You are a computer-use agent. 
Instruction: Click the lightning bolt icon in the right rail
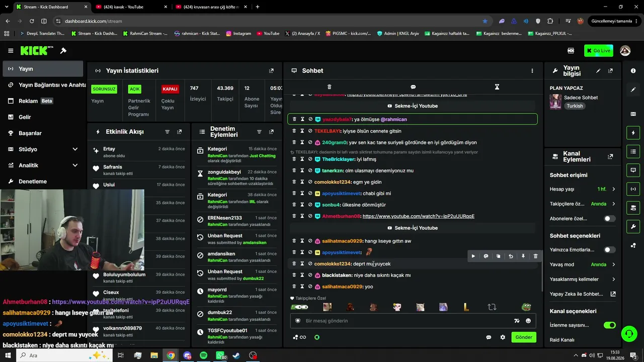pos(633,133)
